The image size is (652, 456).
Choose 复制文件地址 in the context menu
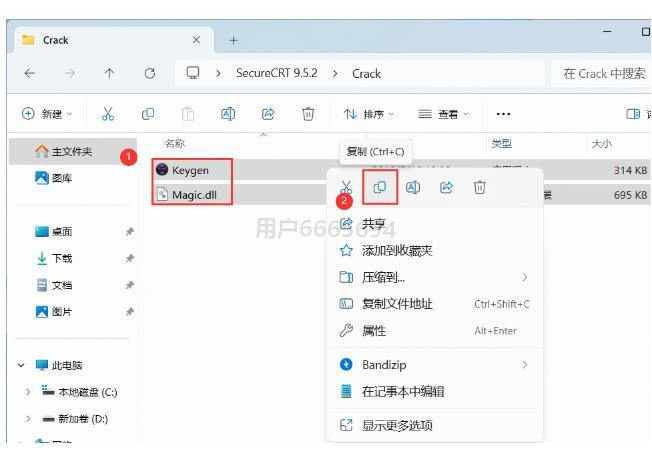click(x=435, y=304)
